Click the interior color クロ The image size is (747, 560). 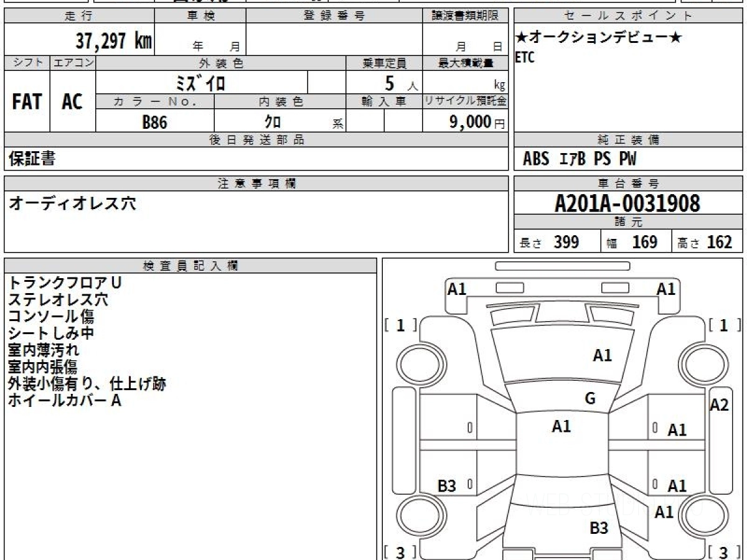[273, 122]
